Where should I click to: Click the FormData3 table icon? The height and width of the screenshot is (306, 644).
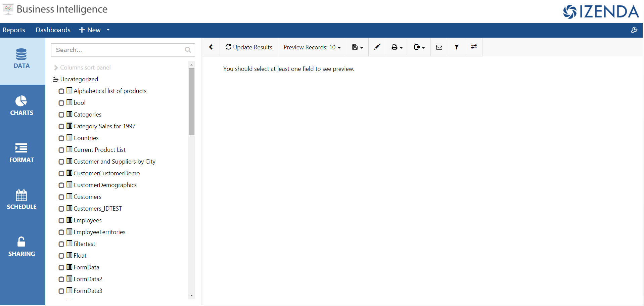click(x=70, y=291)
